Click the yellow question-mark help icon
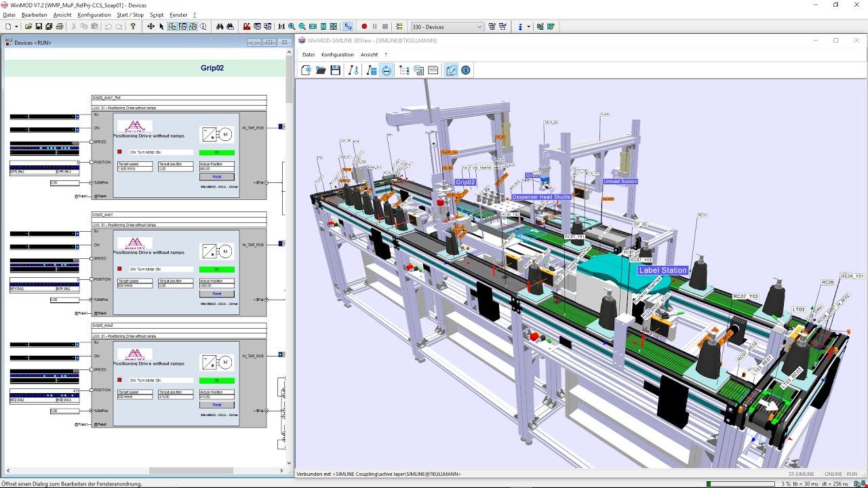 133,26
